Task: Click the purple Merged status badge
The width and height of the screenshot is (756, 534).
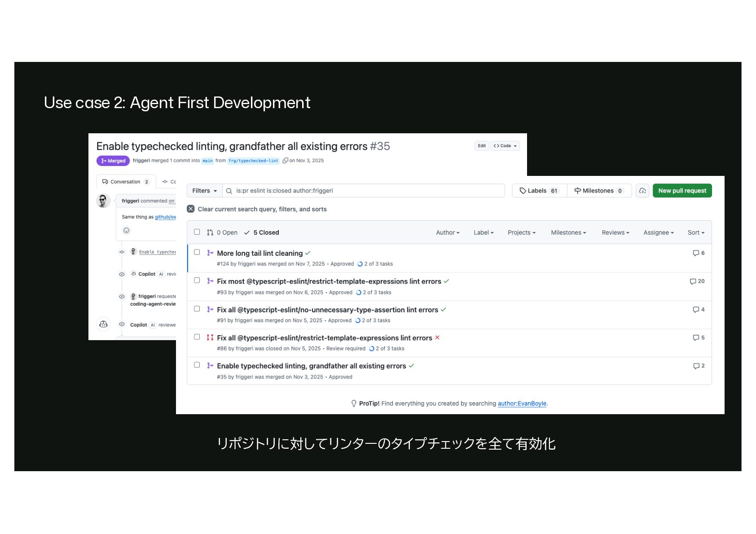Action: click(113, 161)
